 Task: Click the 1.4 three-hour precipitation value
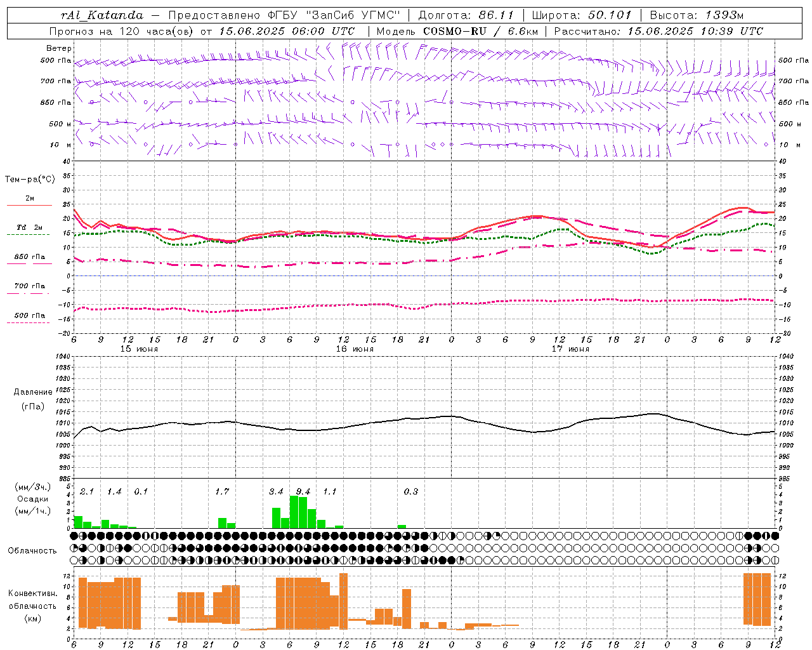(x=114, y=491)
